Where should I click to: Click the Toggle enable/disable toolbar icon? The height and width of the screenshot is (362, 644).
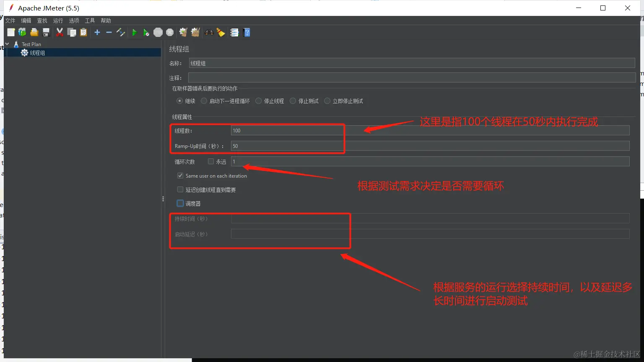click(121, 32)
